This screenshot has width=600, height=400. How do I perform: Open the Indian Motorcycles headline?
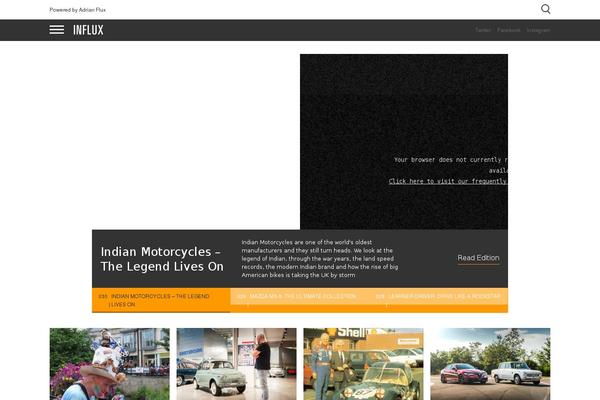click(x=162, y=259)
